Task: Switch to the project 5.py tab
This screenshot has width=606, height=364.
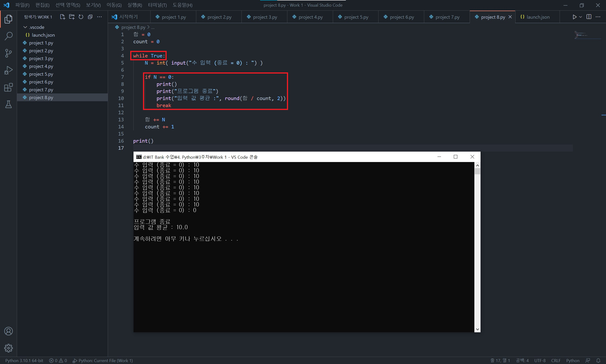Action: tap(356, 17)
